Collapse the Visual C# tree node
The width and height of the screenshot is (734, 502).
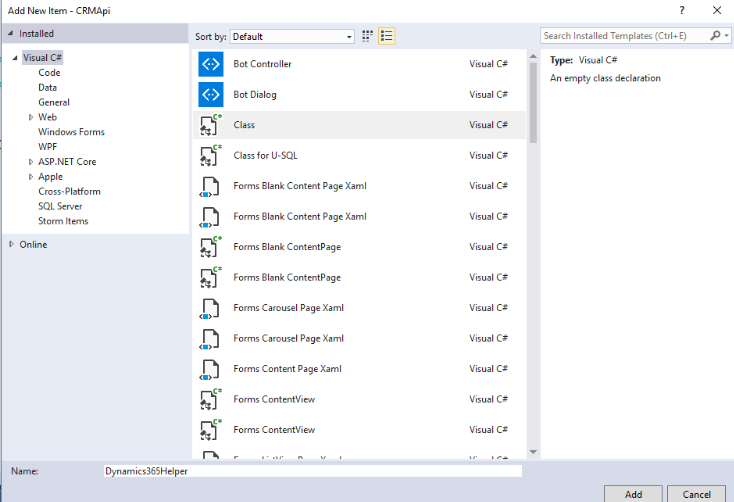15,58
